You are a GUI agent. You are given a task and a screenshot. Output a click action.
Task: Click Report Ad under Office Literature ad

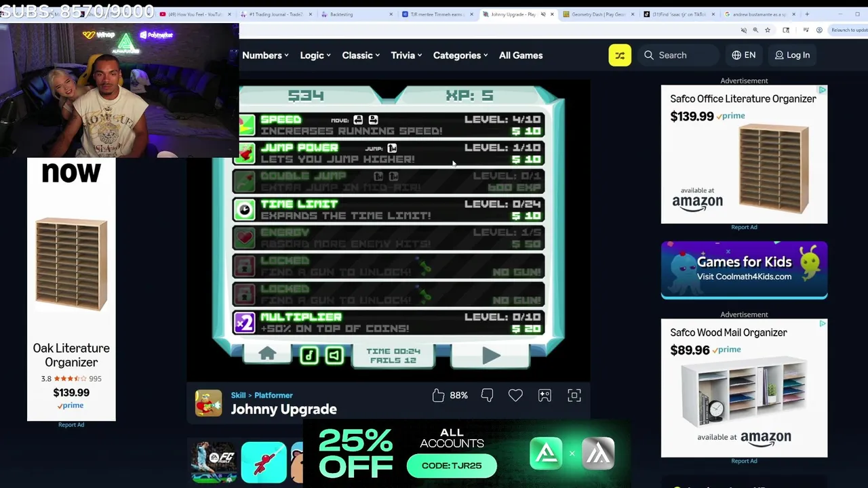pyautogui.click(x=744, y=227)
